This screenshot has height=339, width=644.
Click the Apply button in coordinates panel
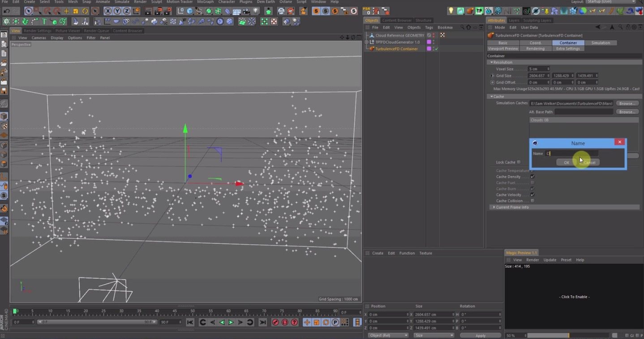coord(481,335)
